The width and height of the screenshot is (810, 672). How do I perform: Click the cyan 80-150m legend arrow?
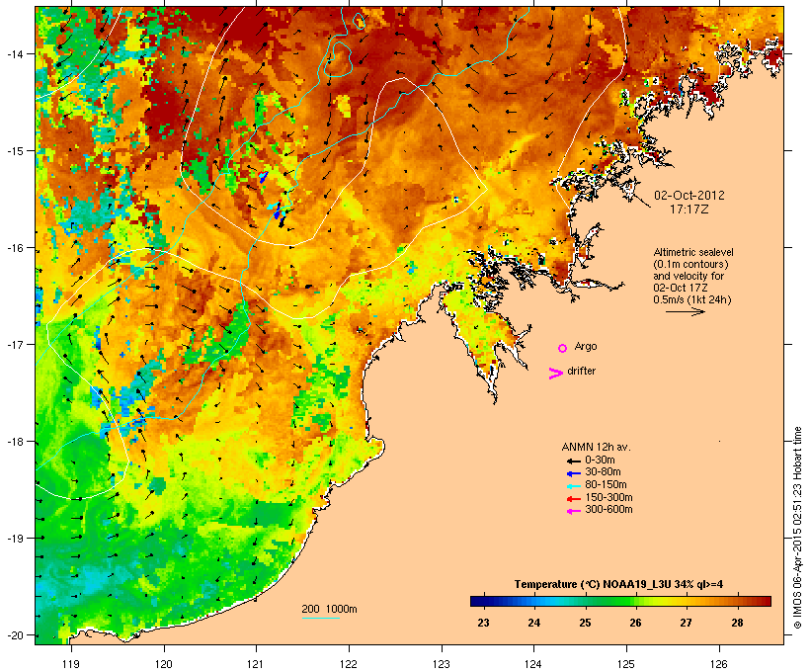click(573, 486)
